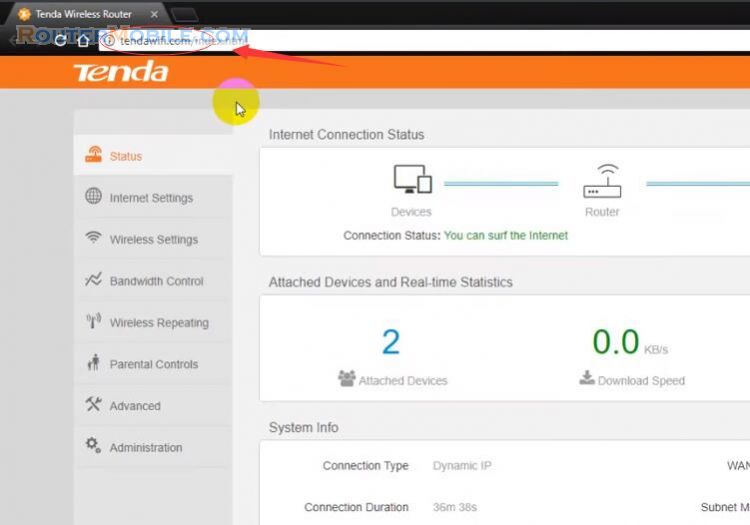Screen dimensions: 750x525
Task: Click the Wireless Settings wifi icon
Action: coord(93,237)
